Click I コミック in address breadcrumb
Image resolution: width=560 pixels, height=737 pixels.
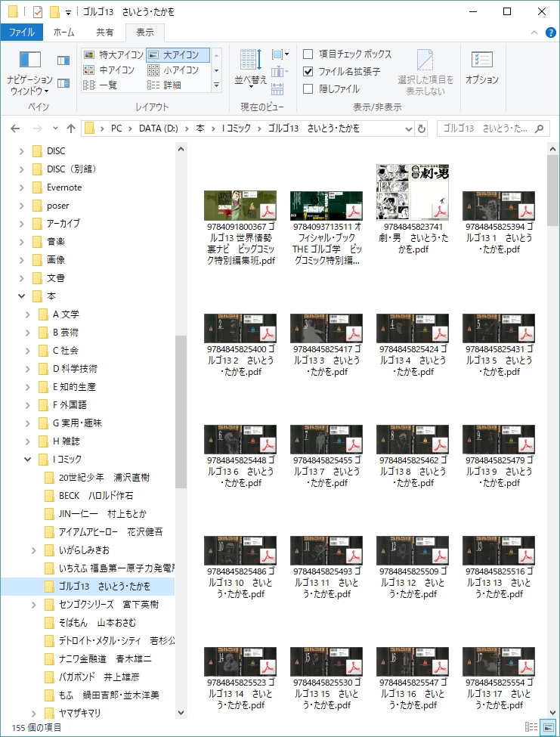pyautogui.click(x=237, y=129)
